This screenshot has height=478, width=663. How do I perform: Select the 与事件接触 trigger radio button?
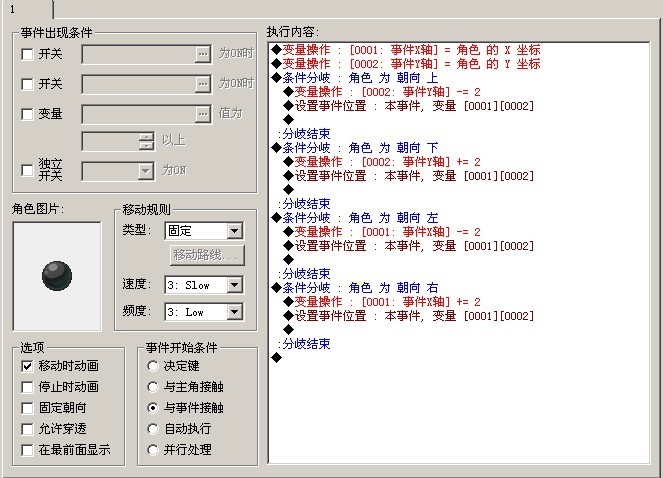153,408
